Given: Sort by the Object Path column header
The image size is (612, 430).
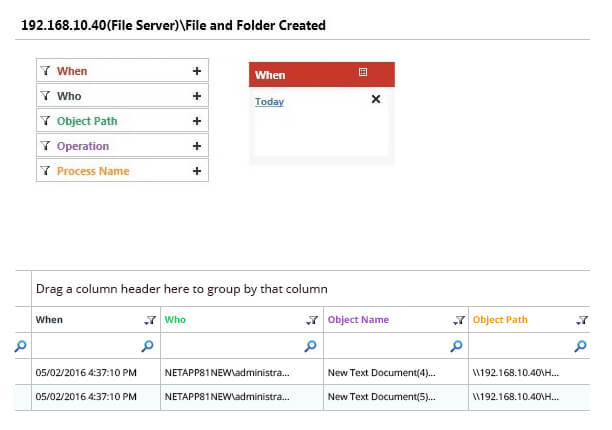Looking at the screenshot, I should [x=500, y=320].
